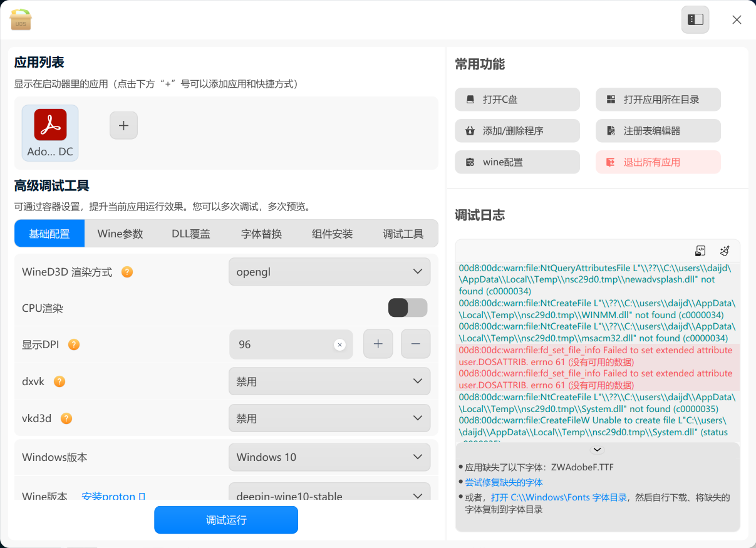Click the 打开C盘 button
Image resolution: width=756 pixels, height=548 pixels.
click(x=517, y=100)
